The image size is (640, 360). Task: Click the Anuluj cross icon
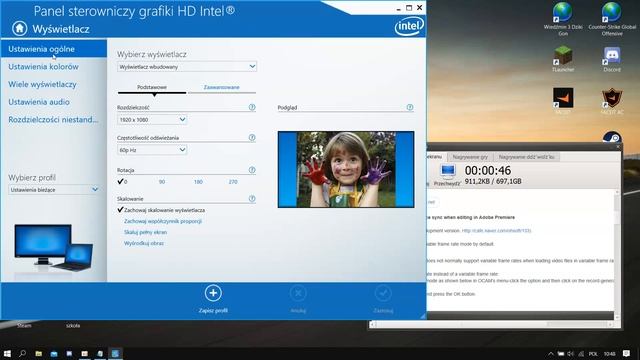[298, 293]
